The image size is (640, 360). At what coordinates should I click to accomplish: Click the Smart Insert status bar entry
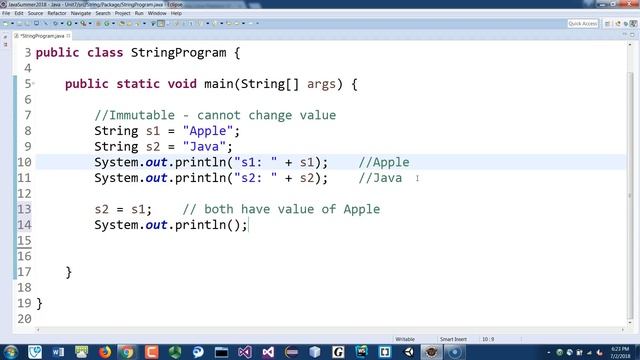453,339
